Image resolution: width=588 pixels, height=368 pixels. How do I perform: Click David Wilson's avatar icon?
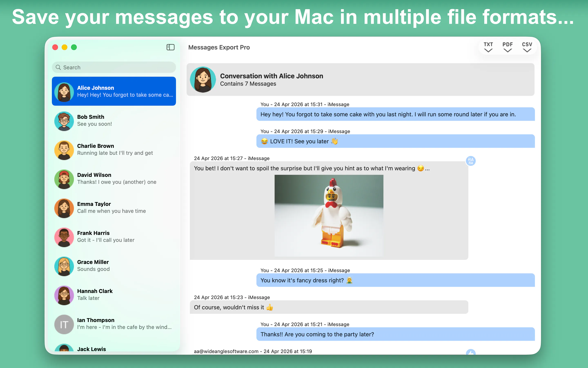pos(64,179)
